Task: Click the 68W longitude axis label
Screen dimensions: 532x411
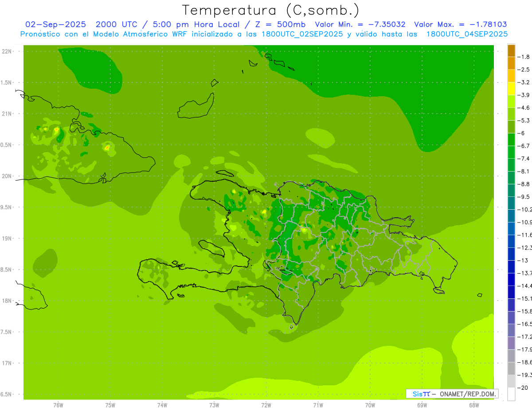Action: coord(473,405)
